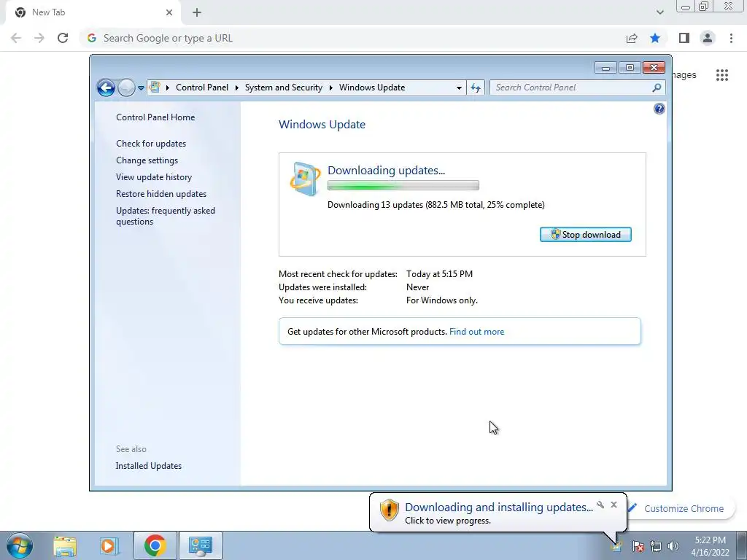Viewport: 747px width, 560px height.
Task: Open Control Panel Home link
Action: click(155, 117)
